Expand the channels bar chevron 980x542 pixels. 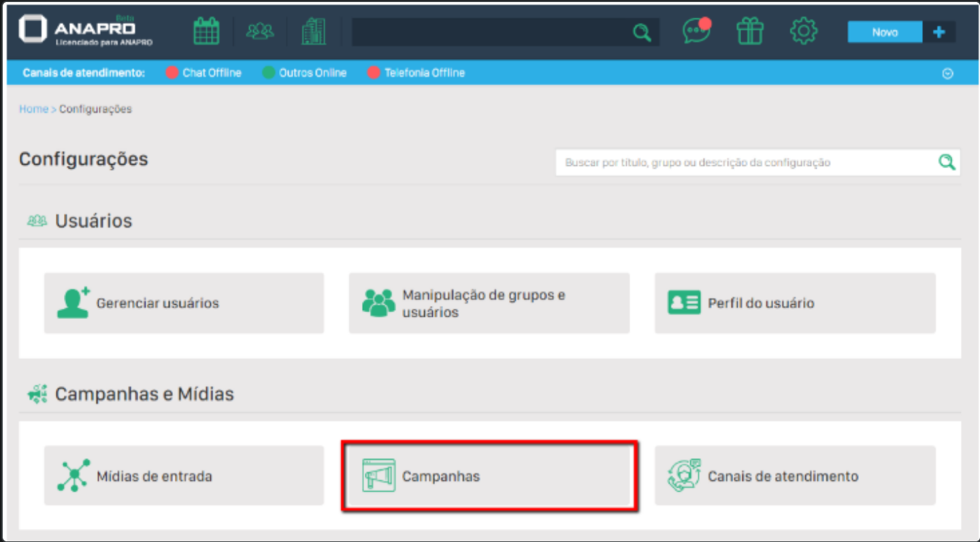coord(947,73)
